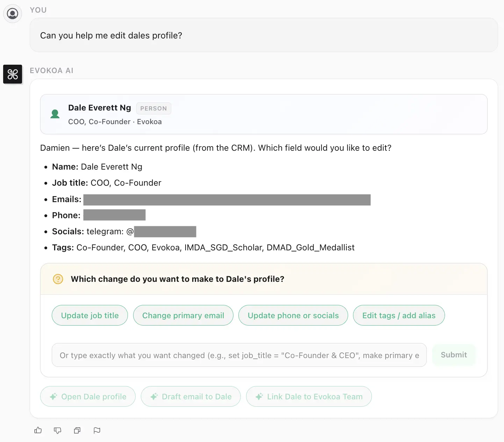
Task: Select the Update job title option
Action: point(89,315)
